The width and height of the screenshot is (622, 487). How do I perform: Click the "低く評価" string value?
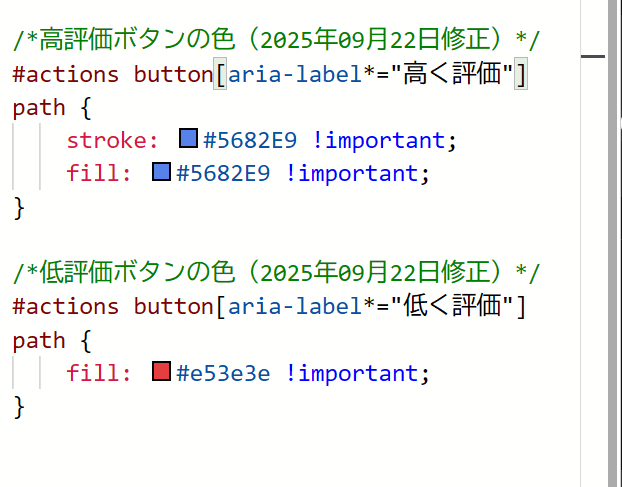tap(458, 306)
